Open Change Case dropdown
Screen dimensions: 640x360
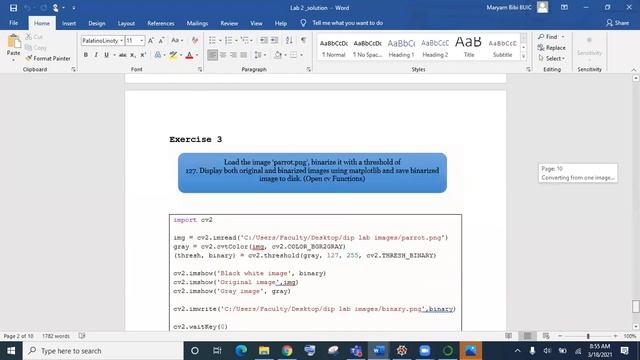pos(177,40)
